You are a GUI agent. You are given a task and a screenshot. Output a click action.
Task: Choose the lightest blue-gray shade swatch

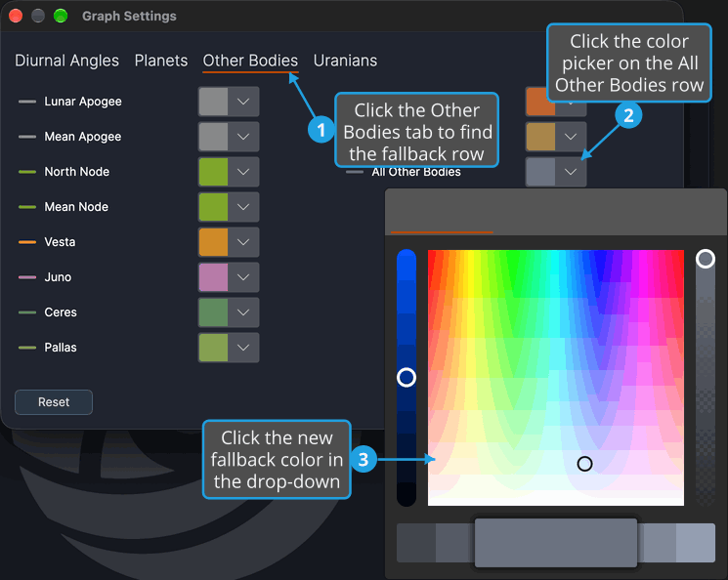696,543
